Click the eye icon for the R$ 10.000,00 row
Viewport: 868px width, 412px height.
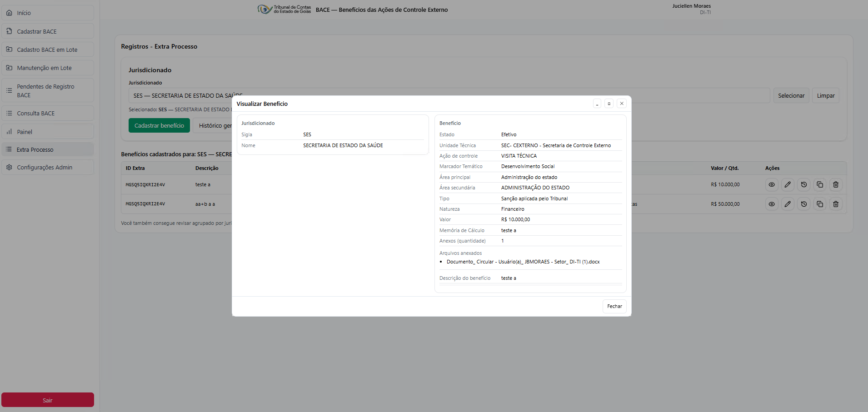(772, 185)
